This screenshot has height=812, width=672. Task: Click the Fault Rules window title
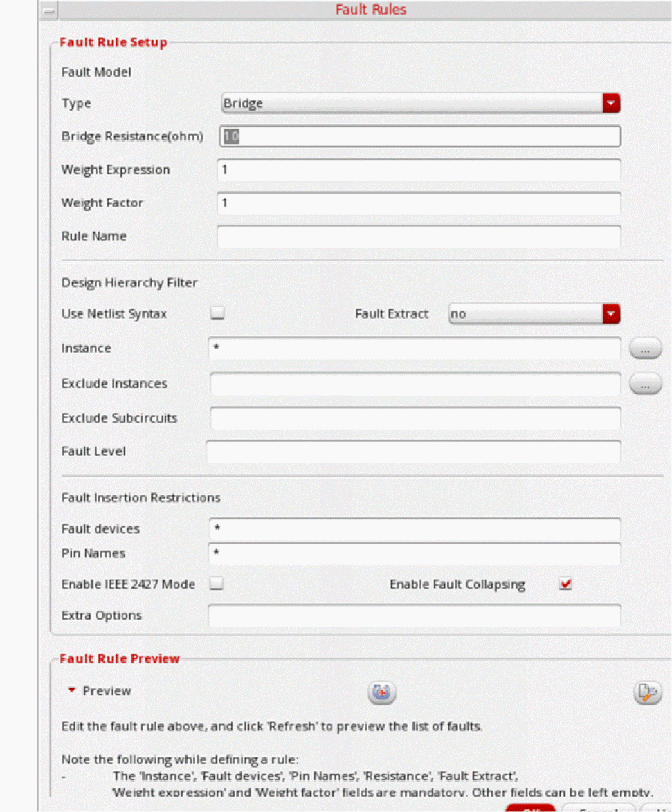[371, 10]
